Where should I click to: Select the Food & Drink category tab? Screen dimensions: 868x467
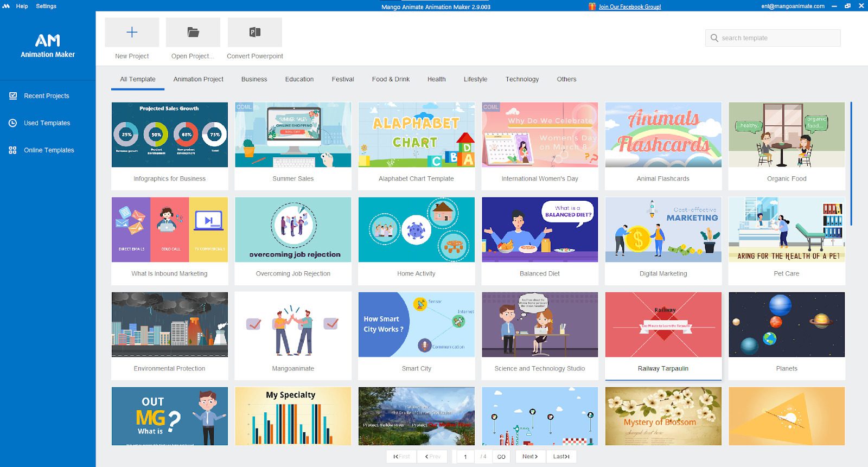click(x=391, y=79)
